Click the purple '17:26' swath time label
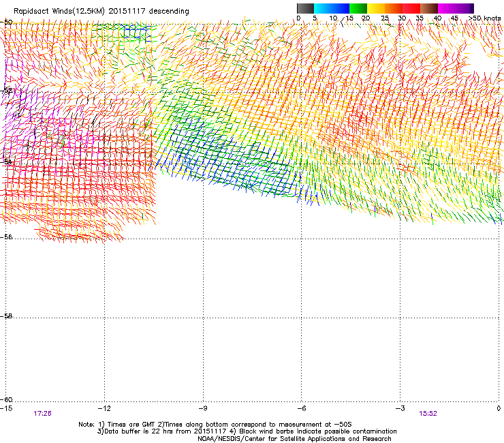The image size is (504, 443). click(42, 414)
